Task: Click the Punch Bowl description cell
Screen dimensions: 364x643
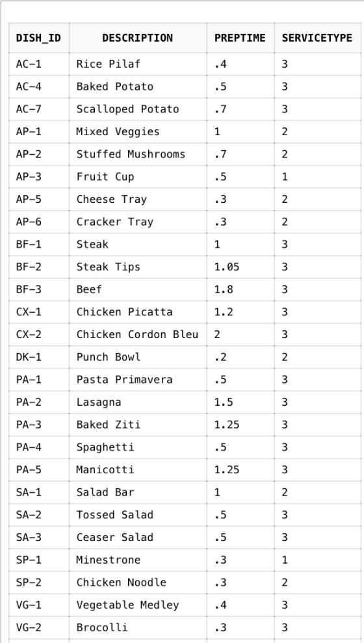Action: [138, 357]
